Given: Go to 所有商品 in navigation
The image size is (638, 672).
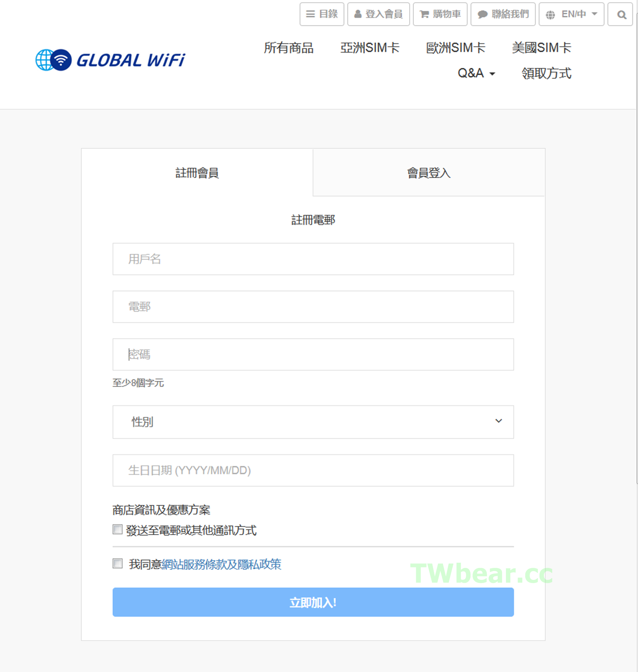Looking at the screenshot, I should [x=288, y=48].
